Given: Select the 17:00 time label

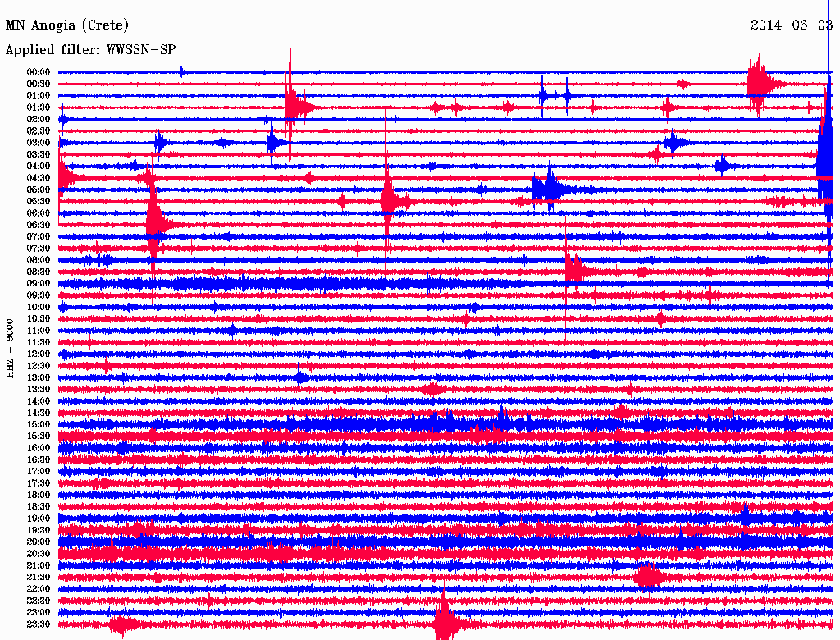Looking at the screenshot, I should click(x=39, y=472).
